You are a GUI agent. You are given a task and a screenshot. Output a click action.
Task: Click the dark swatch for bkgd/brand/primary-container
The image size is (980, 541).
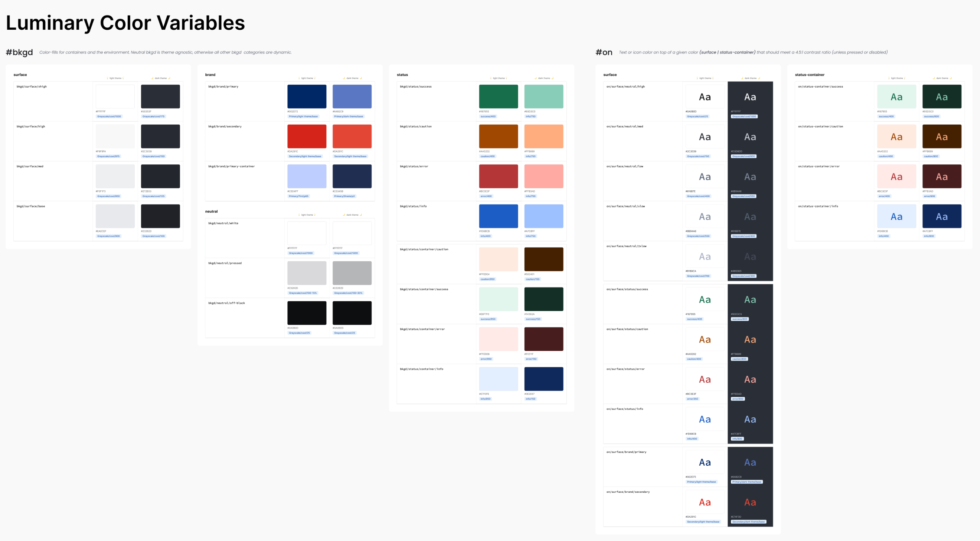352,176
